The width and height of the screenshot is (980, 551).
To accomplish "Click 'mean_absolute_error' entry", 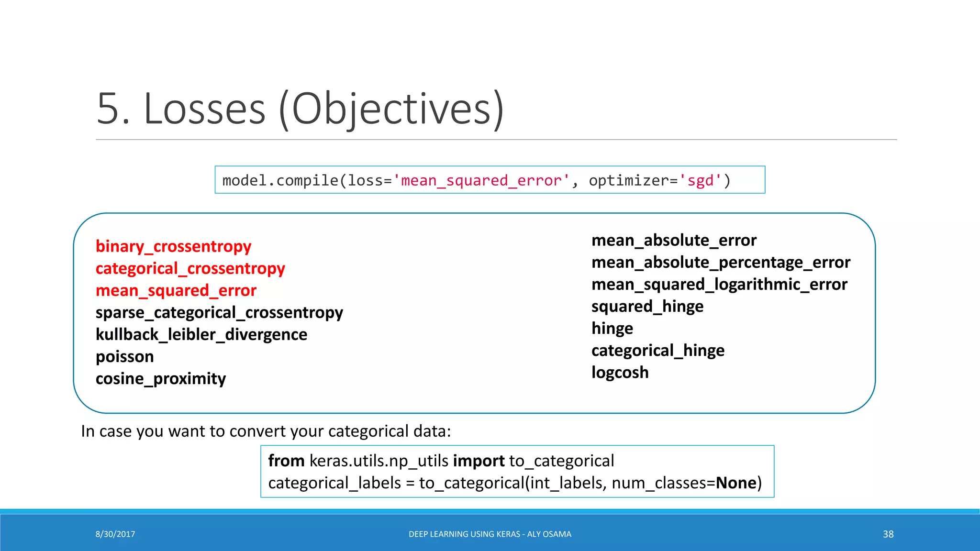I will (674, 240).
